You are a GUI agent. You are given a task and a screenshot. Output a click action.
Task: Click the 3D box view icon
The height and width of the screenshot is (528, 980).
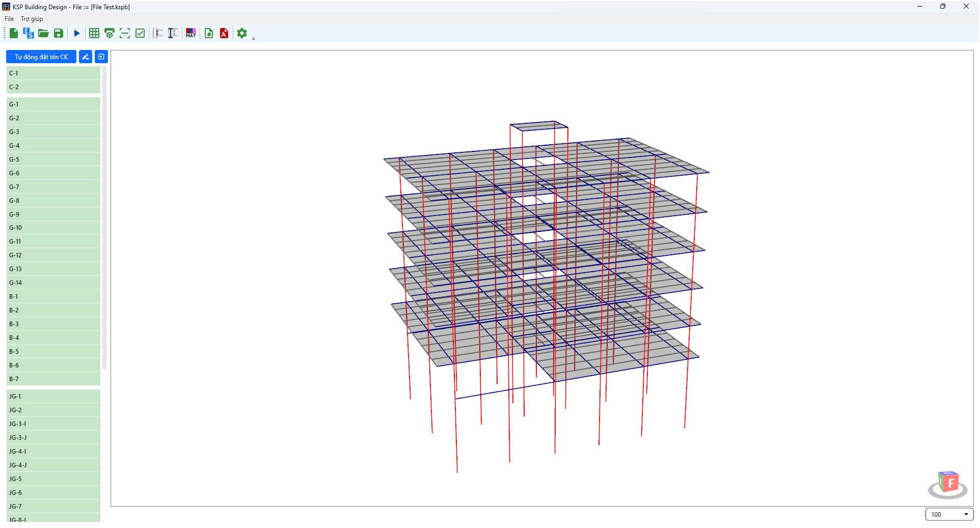coord(110,33)
